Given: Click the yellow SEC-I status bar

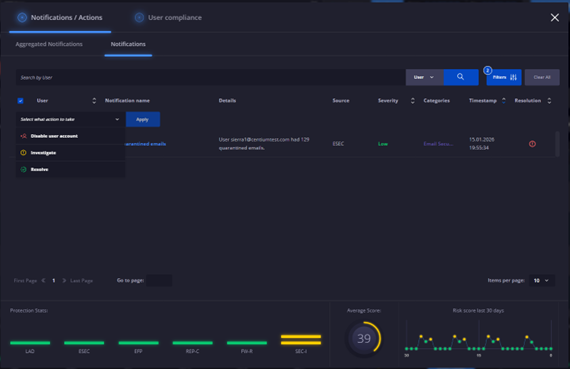Looking at the screenshot, I should [x=301, y=340].
